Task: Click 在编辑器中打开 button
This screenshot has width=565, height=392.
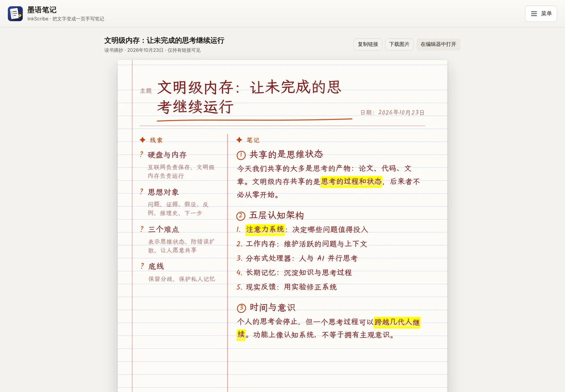Action: click(438, 44)
